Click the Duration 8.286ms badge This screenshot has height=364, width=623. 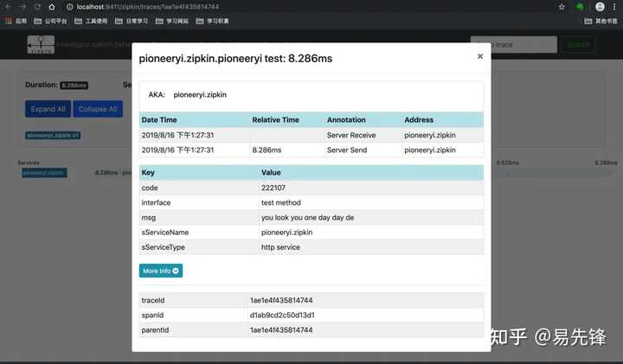pos(74,86)
